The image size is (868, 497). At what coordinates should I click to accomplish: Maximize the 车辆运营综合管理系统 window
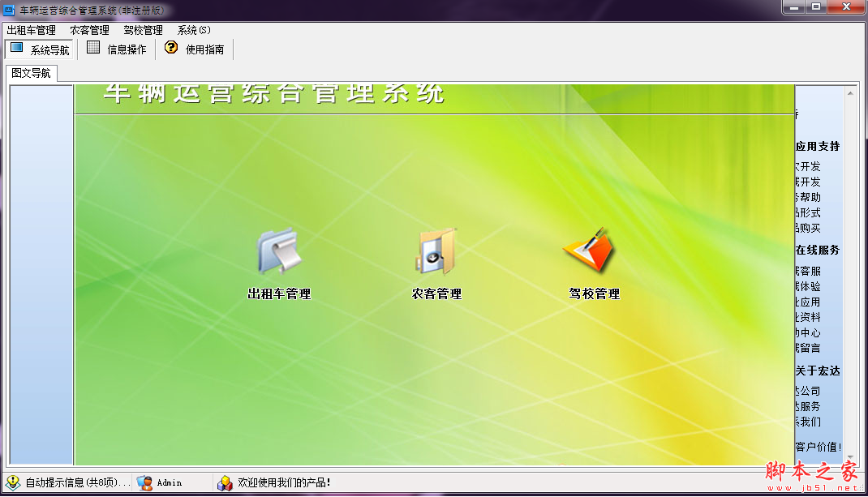[815, 7]
